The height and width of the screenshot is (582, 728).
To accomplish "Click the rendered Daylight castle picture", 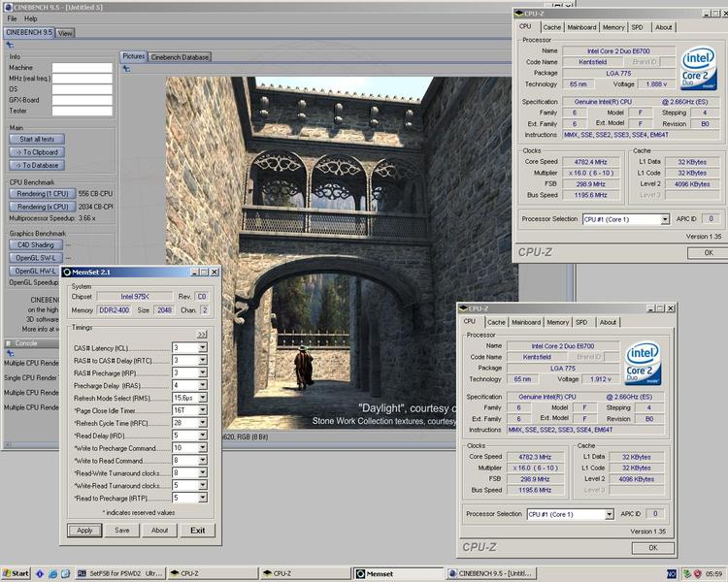I will click(342, 253).
